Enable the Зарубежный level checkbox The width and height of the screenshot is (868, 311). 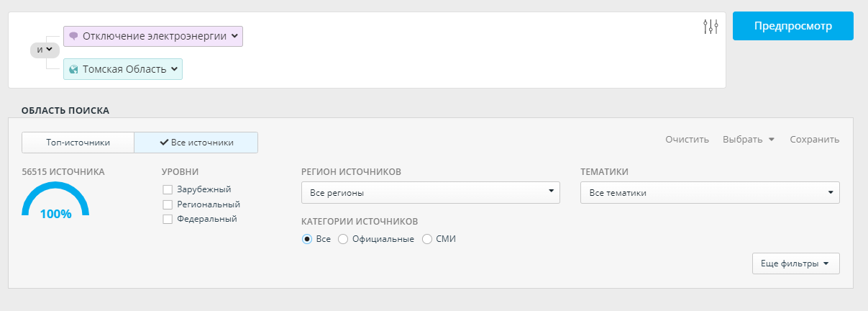(168, 189)
